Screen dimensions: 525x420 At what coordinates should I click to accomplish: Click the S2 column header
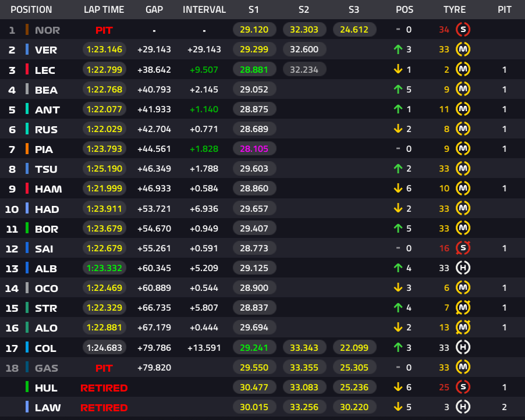304,9
